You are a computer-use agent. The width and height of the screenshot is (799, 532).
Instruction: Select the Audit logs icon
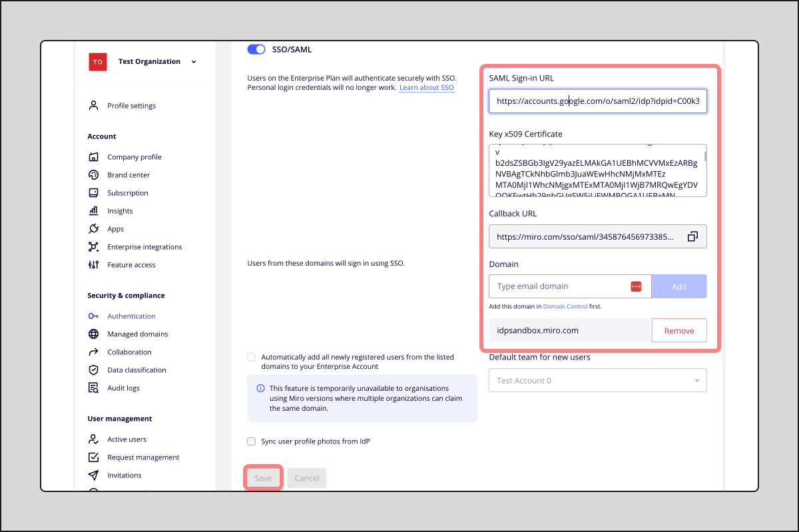93,388
